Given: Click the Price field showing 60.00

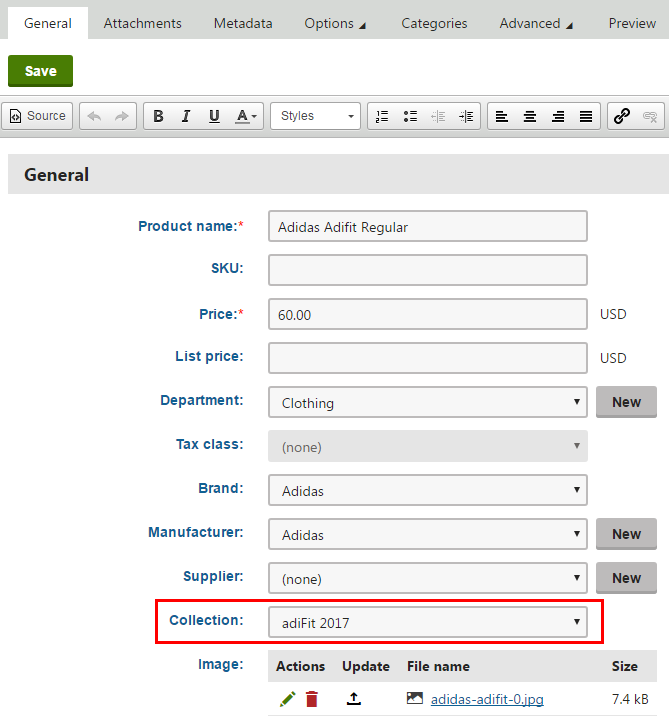Looking at the screenshot, I should pos(428,315).
